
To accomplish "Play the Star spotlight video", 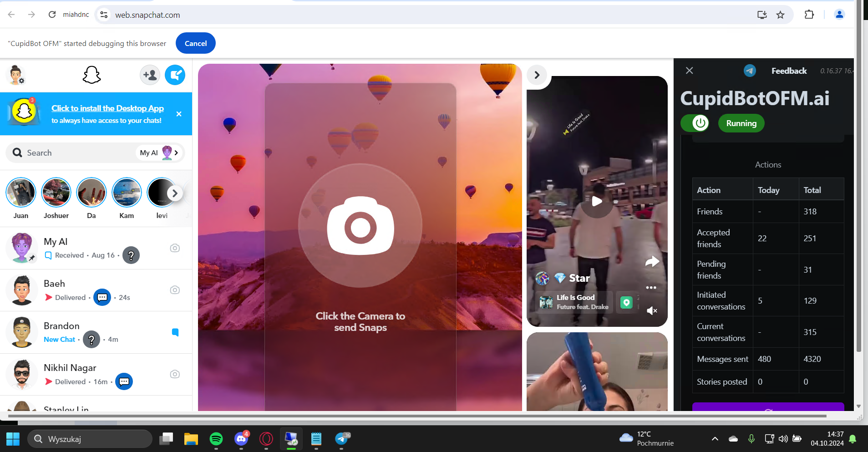I will (597, 201).
